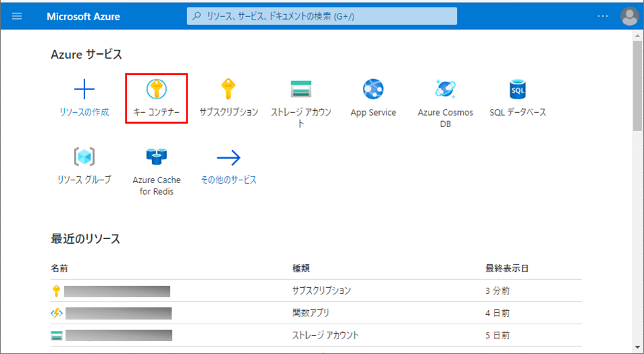Click the vertical scrollbar thumb

coord(637,86)
